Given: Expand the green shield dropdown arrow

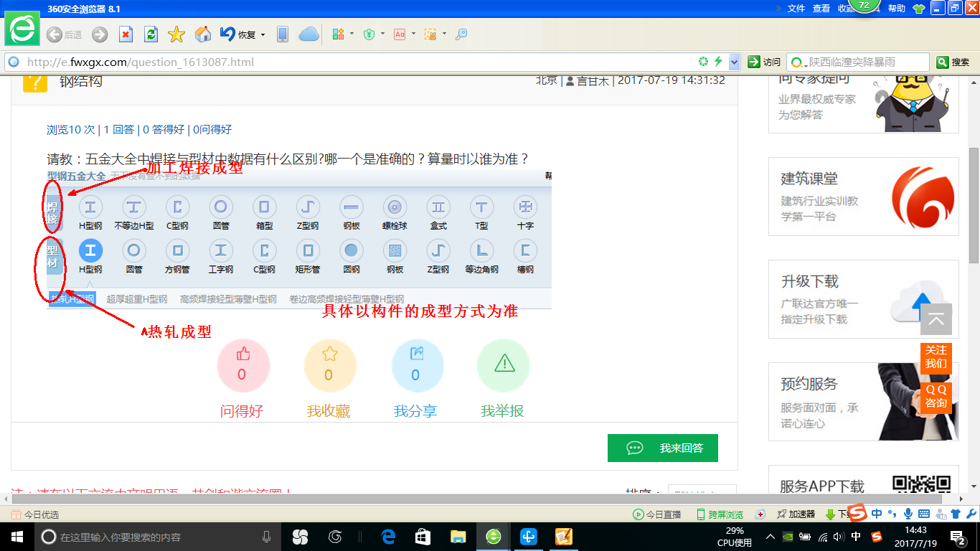Looking at the screenshot, I should coord(382,34).
